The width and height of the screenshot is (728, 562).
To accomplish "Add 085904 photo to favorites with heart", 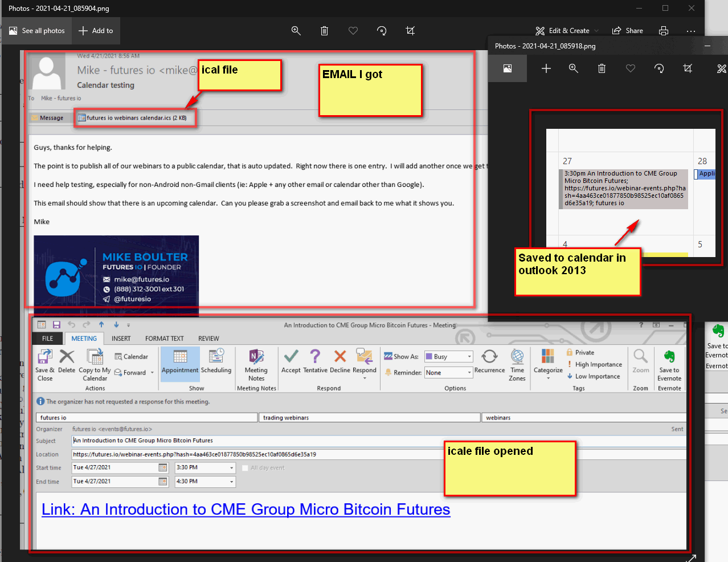I will point(353,31).
